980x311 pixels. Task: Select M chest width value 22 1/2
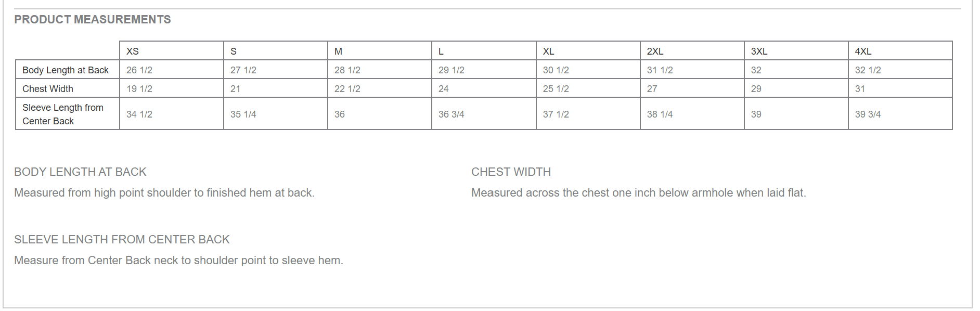[347, 89]
